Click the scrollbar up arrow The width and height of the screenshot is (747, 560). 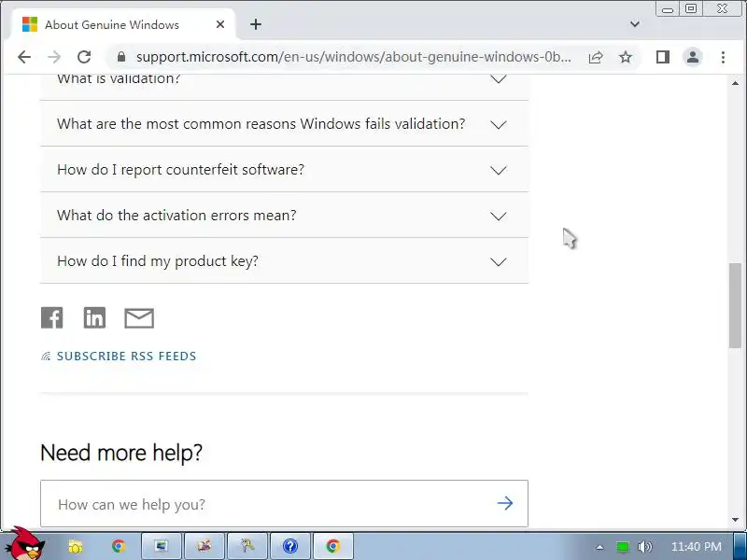(x=735, y=83)
